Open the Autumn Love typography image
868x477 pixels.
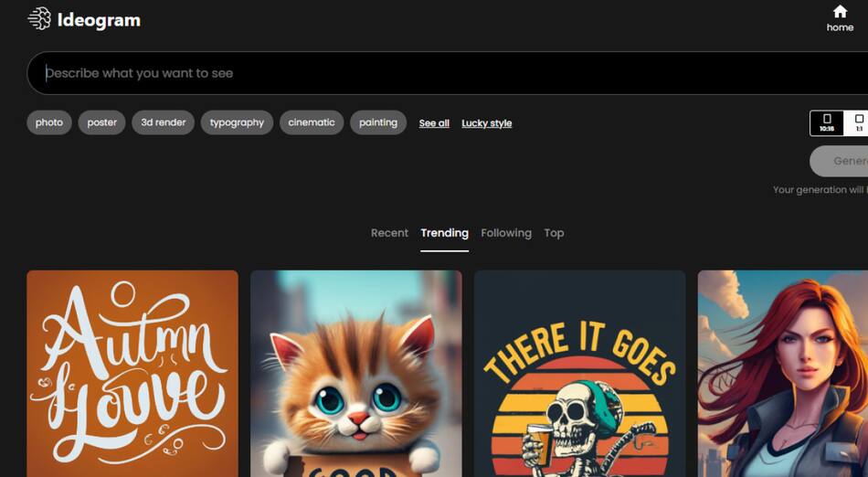click(132, 373)
